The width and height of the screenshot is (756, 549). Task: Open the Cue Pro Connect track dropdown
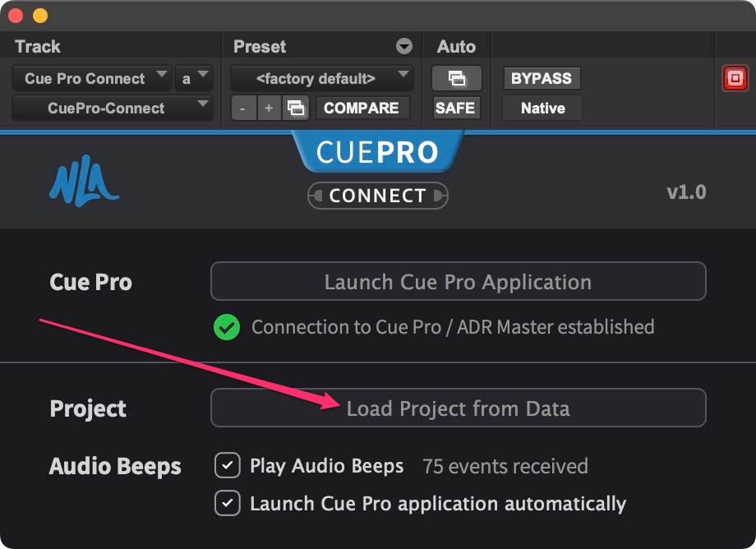91,78
